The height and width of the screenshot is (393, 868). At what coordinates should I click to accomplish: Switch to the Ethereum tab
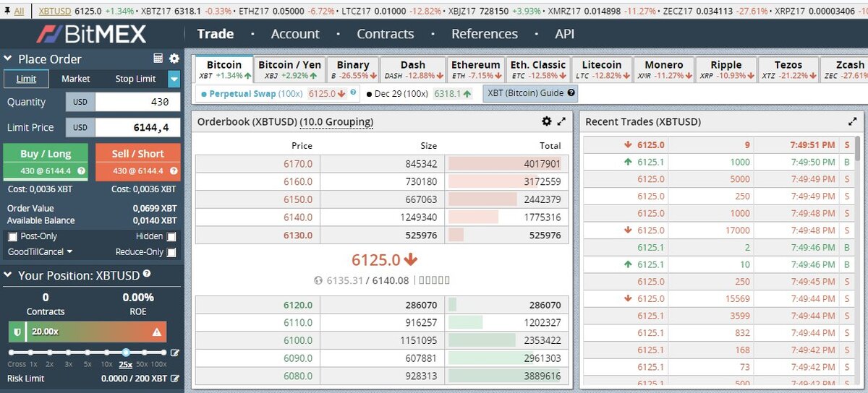[x=475, y=69]
